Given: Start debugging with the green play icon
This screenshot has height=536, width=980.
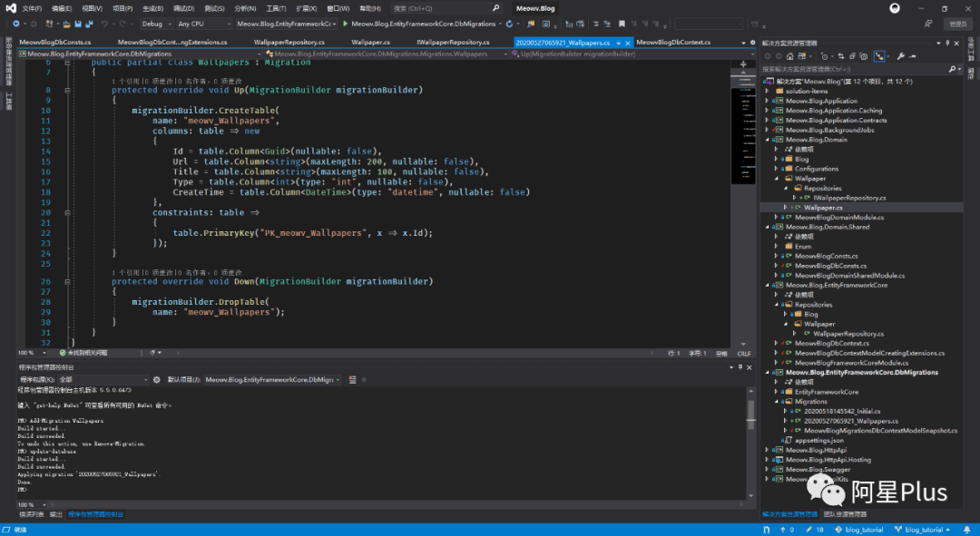Looking at the screenshot, I should tap(345, 24).
